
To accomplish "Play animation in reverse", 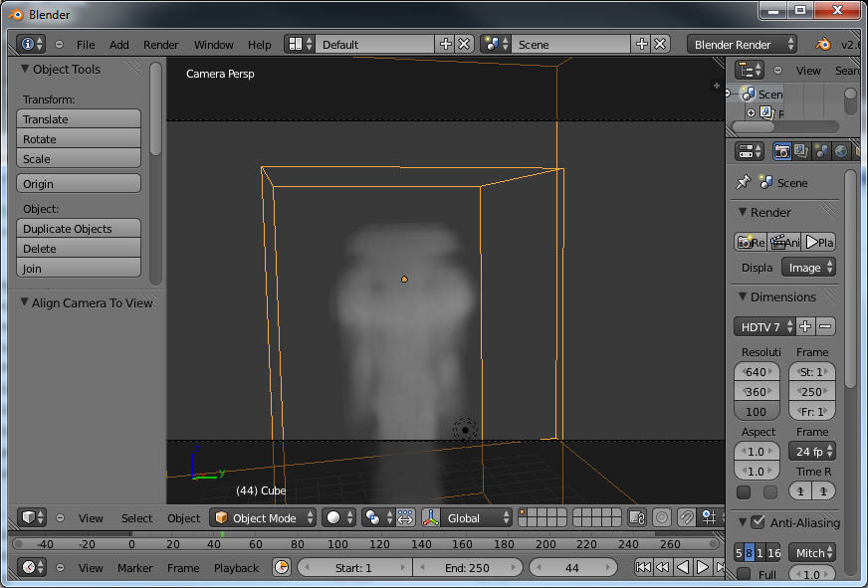I will pos(683,567).
